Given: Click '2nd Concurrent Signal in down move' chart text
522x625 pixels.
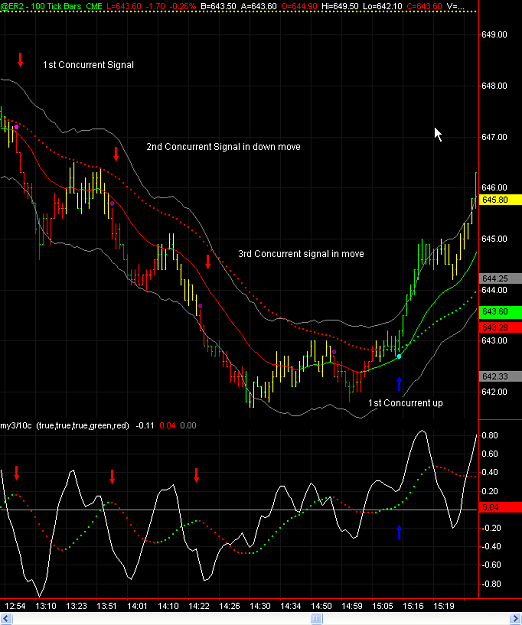Looking at the screenshot, I should point(223,147).
